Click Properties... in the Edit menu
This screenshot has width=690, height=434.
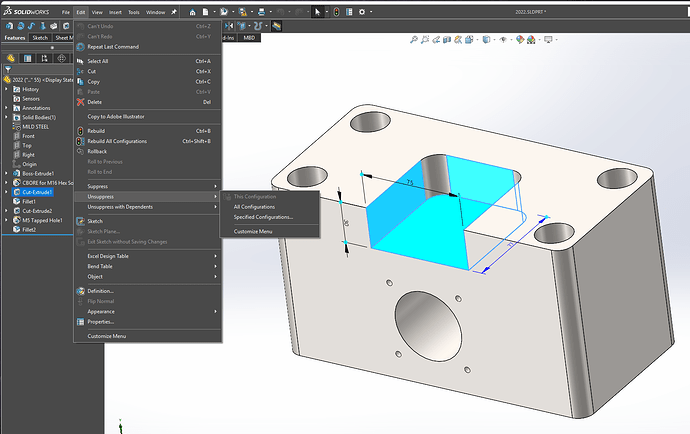pyautogui.click(x=100, y=321)
